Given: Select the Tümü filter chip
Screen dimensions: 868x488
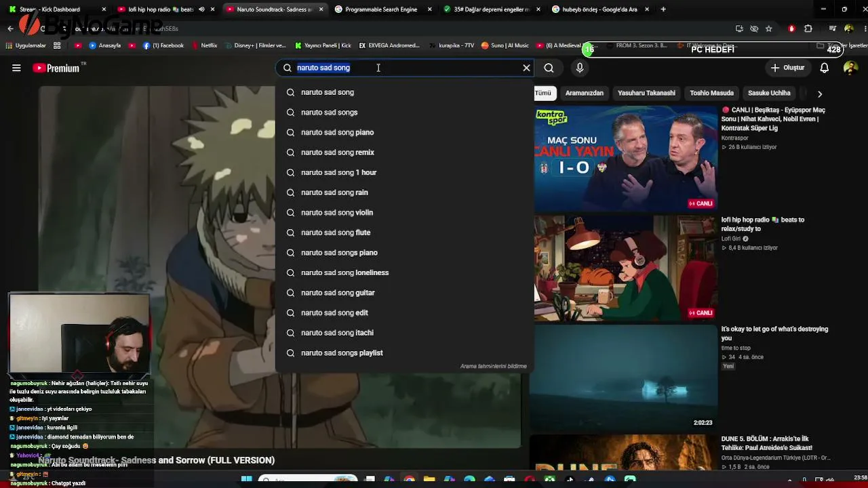Looking at the screenshot, I should click(x=544, y=93).
